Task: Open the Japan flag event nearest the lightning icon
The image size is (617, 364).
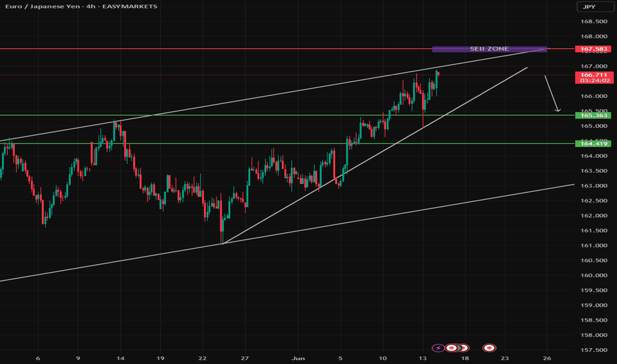Action: [451, 348]
